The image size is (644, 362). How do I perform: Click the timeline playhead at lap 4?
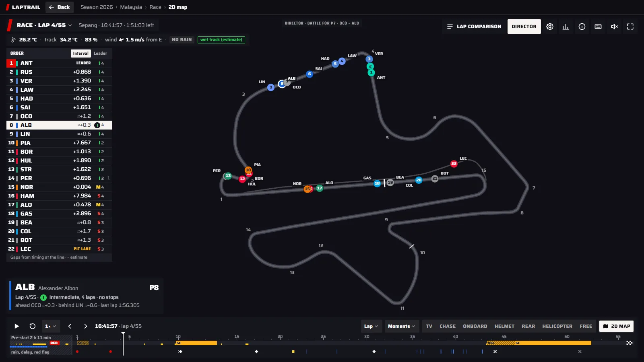[x=123, y=343]
